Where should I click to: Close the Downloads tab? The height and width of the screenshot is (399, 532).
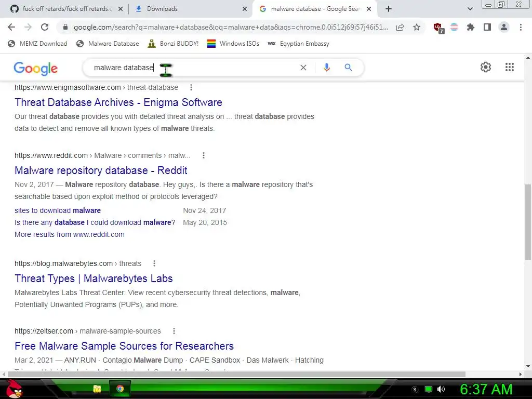click(x=245, y=9)
